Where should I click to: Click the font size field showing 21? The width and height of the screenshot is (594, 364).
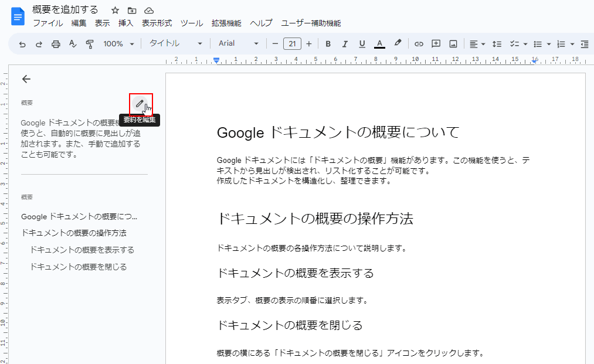click(x=292, y=44)
